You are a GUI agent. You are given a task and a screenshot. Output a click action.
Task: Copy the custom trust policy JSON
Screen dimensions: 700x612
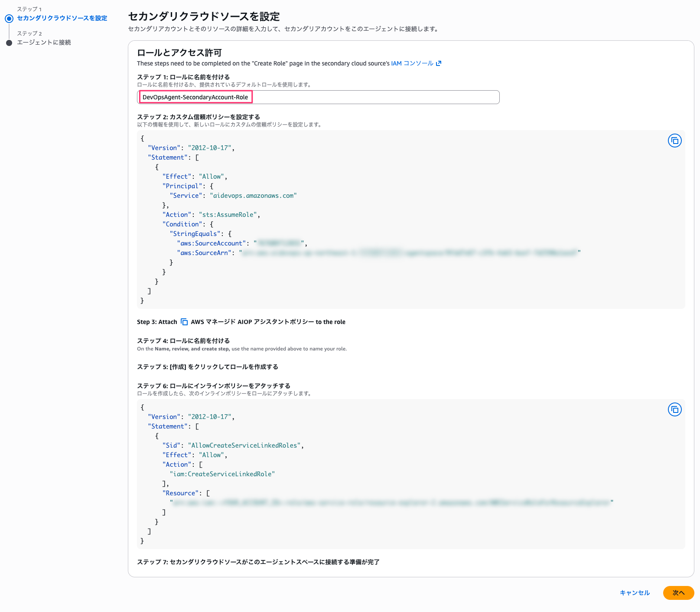coord(674,141)
